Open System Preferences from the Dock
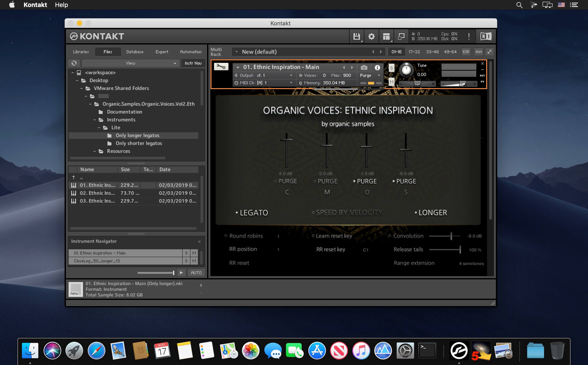 coord(405,351)
